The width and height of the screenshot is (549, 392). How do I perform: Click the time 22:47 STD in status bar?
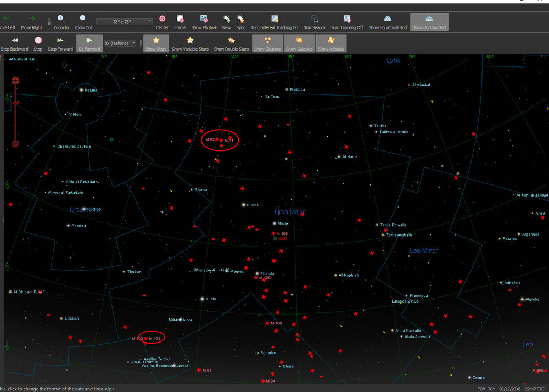tap(535, 389)
